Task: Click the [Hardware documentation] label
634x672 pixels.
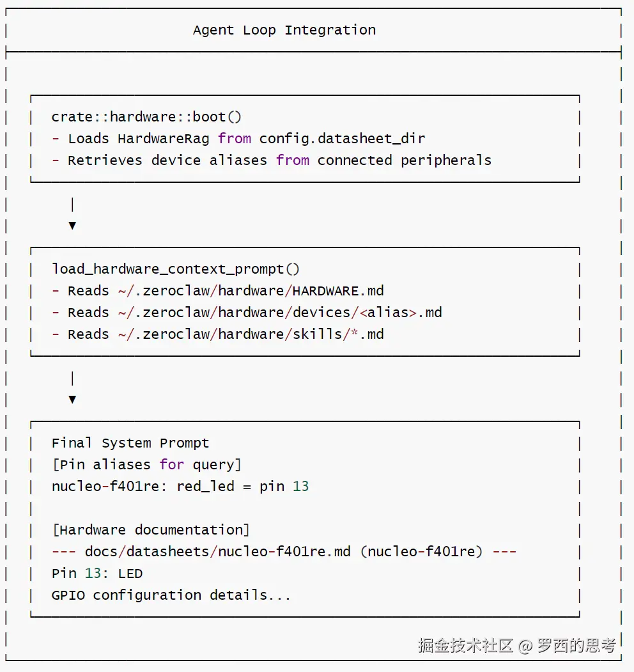Action: pyautogui.click(x=150, y=530)
